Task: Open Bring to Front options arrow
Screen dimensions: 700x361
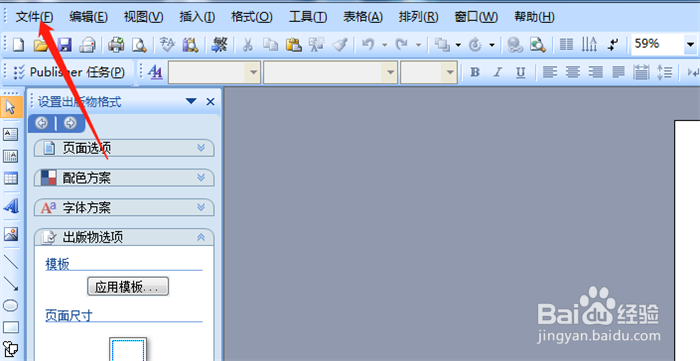Action: [x=458, y=45]
